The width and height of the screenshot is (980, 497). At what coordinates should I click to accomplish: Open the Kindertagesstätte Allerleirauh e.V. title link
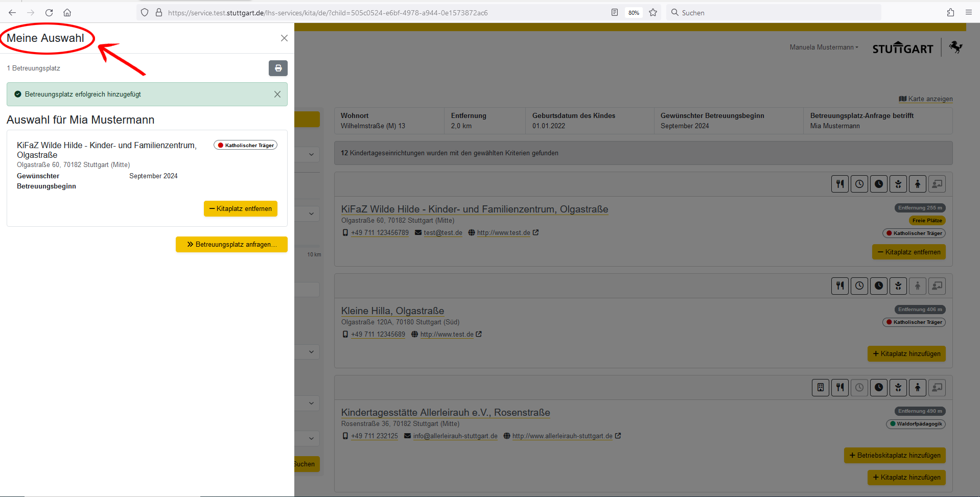pos(445,412)
